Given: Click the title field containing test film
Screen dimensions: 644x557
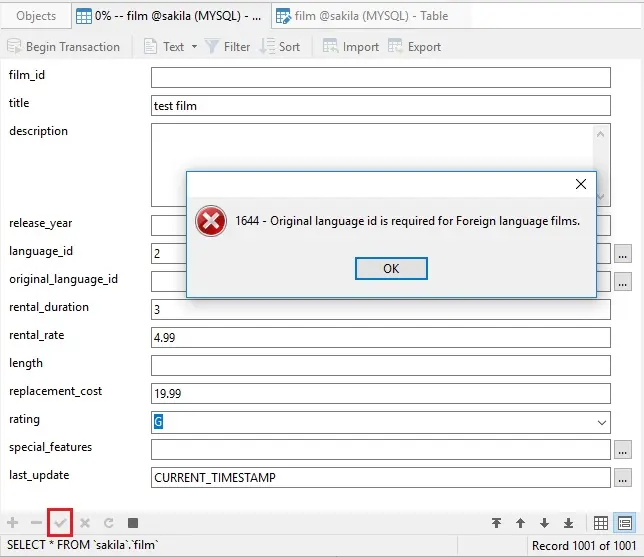Looking at the screenshot, I should [381, 106].
